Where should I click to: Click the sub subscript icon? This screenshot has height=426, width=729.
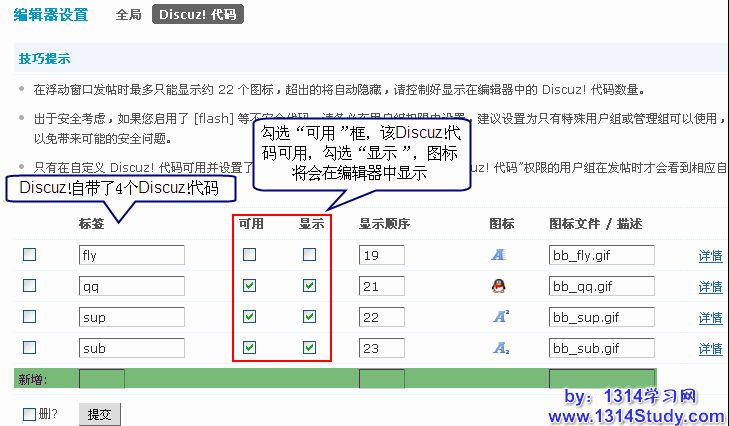click(499, 348)
